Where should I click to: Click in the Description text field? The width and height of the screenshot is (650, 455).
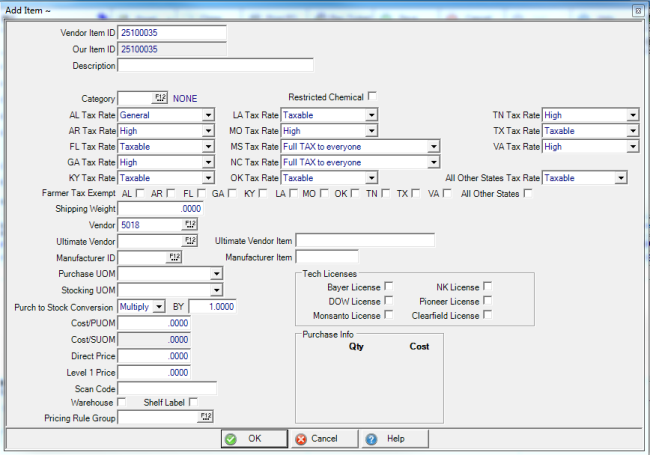[215, 66]
